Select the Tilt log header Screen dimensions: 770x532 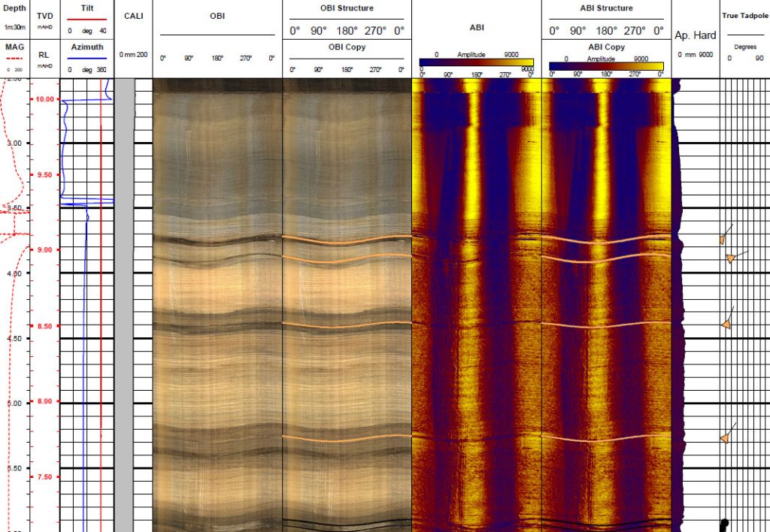[x=87, y=8]
